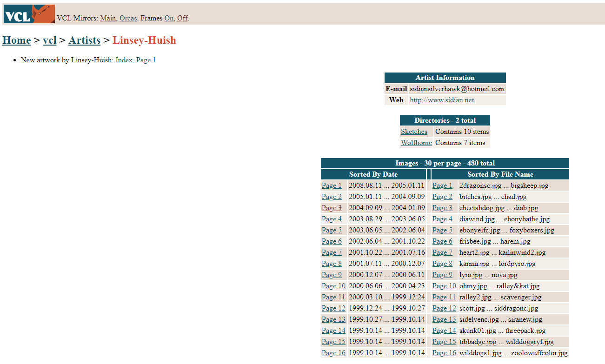Open vcl in the breadcrumb
Screen dimensions: 605x364
pos(49,40)
